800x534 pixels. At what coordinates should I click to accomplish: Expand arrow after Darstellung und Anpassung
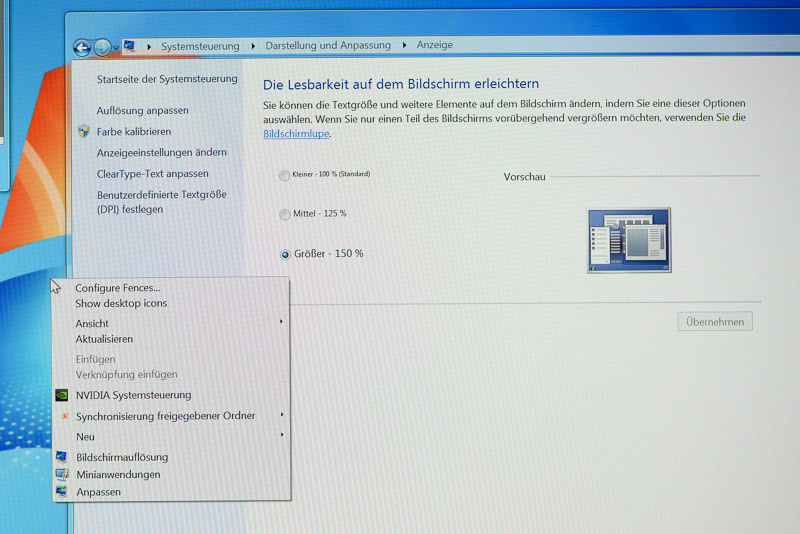click(405, 45)
